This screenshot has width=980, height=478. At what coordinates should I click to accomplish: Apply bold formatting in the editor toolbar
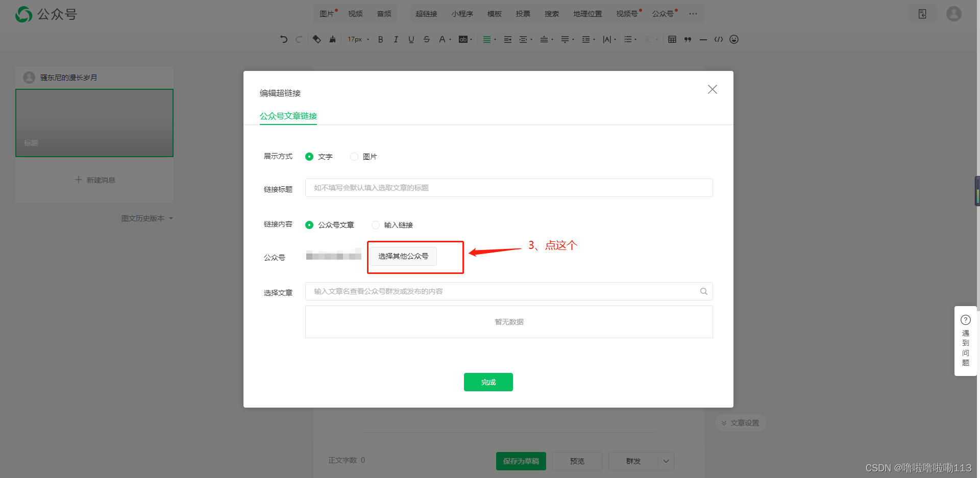380,39
